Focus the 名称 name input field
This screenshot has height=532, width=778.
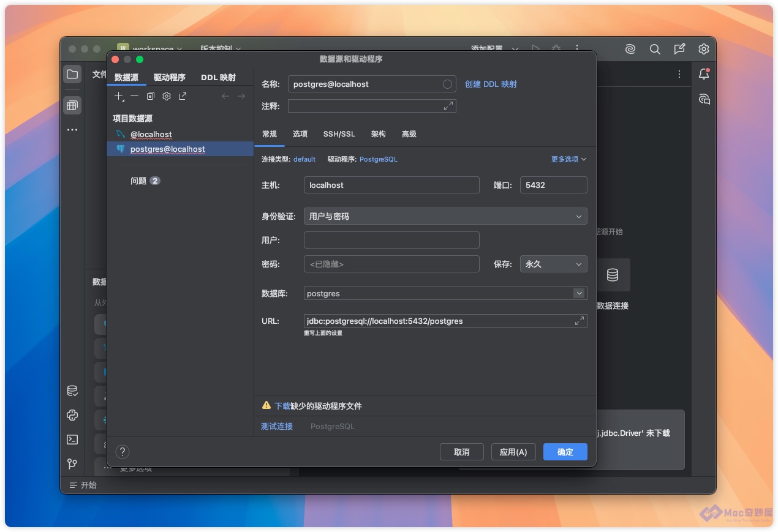coord(372,84)
